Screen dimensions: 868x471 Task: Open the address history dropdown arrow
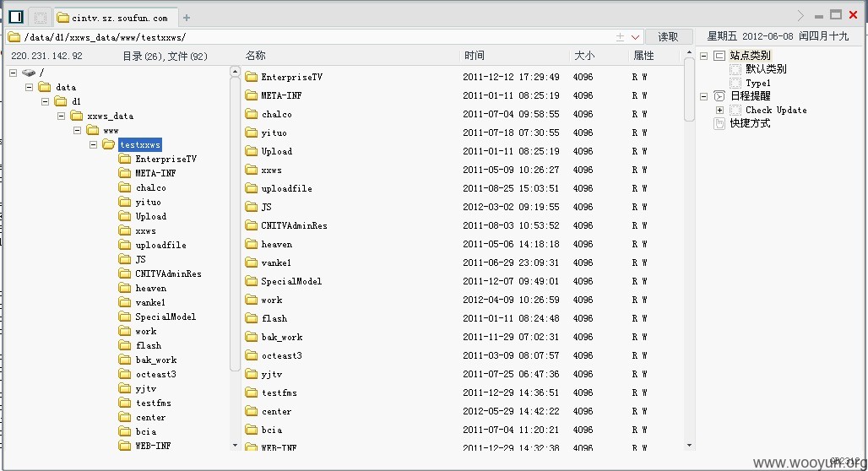click(x=636, y=37)
